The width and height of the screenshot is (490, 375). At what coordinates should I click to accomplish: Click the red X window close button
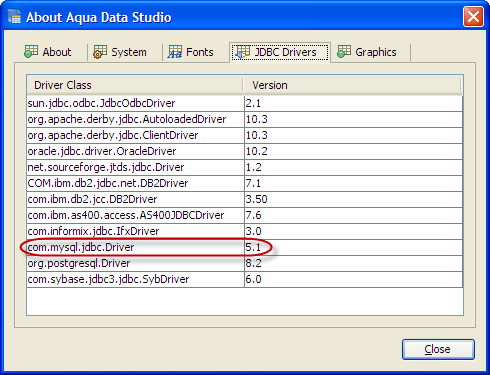point(473,16)
